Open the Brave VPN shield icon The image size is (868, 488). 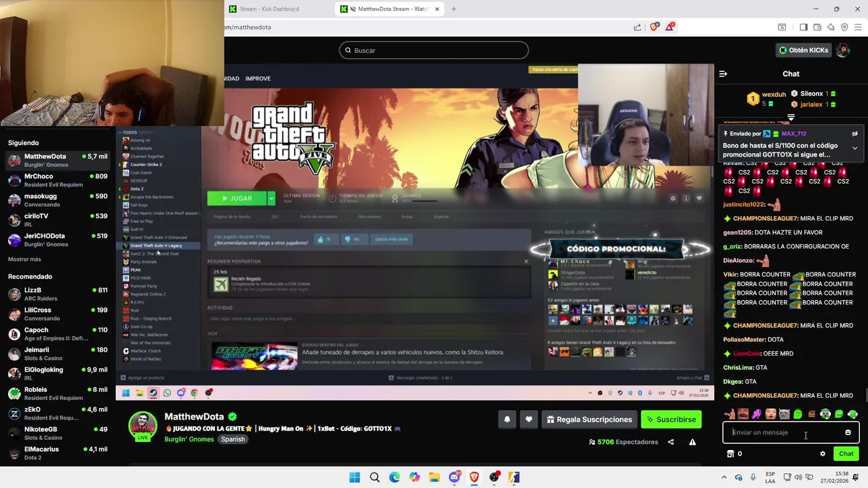pyautogui.click(x=844, y=27)
